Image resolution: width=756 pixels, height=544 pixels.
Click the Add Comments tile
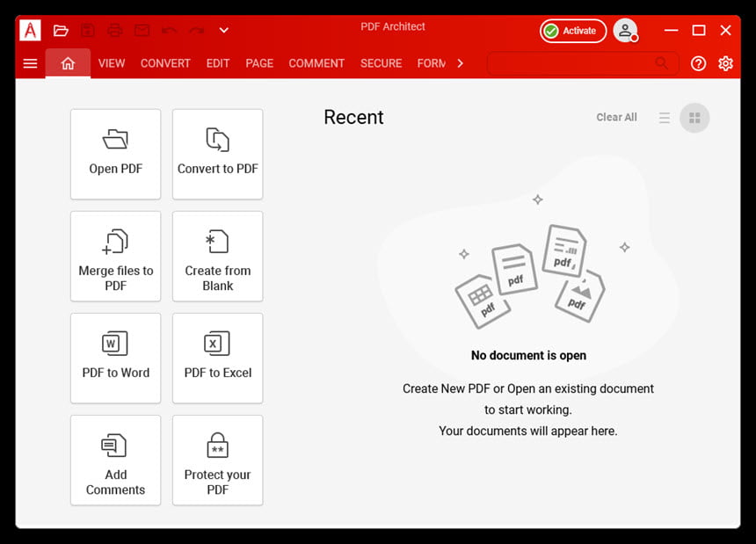[x=116, y=461]
